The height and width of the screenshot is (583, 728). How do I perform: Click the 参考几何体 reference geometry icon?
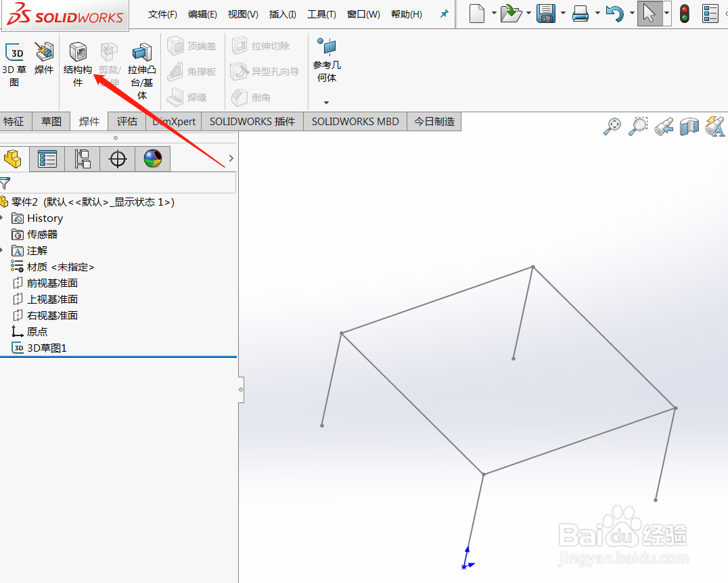327,47
